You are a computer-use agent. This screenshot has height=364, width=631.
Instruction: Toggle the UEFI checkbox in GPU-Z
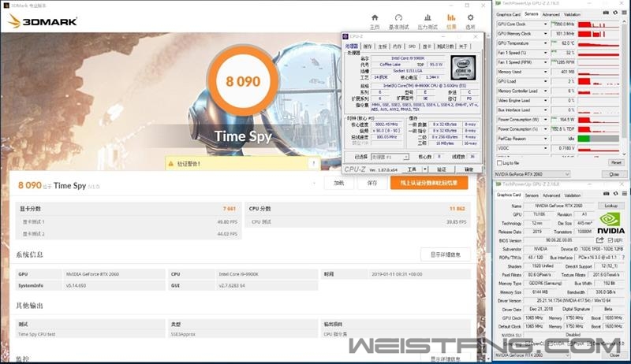(610, 240)
